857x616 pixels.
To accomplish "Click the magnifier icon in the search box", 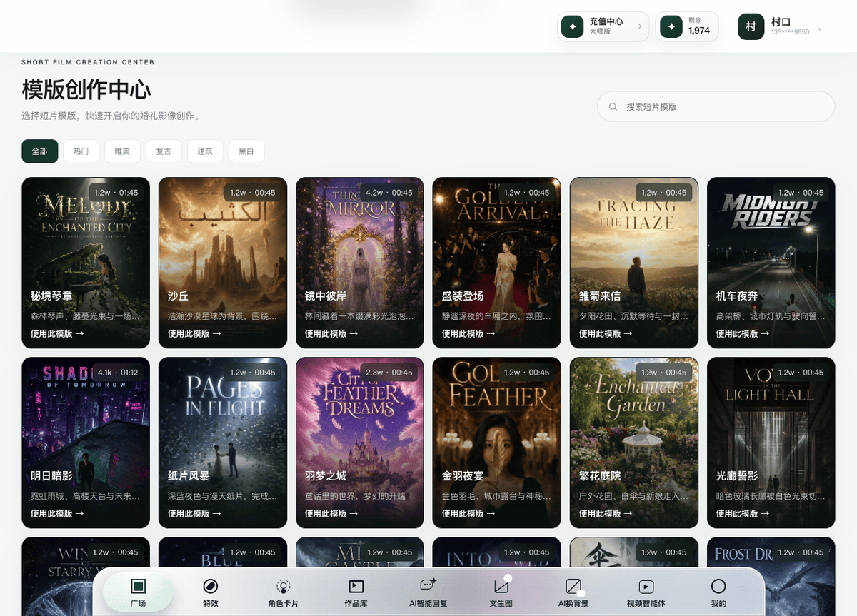I will [613, 107].
